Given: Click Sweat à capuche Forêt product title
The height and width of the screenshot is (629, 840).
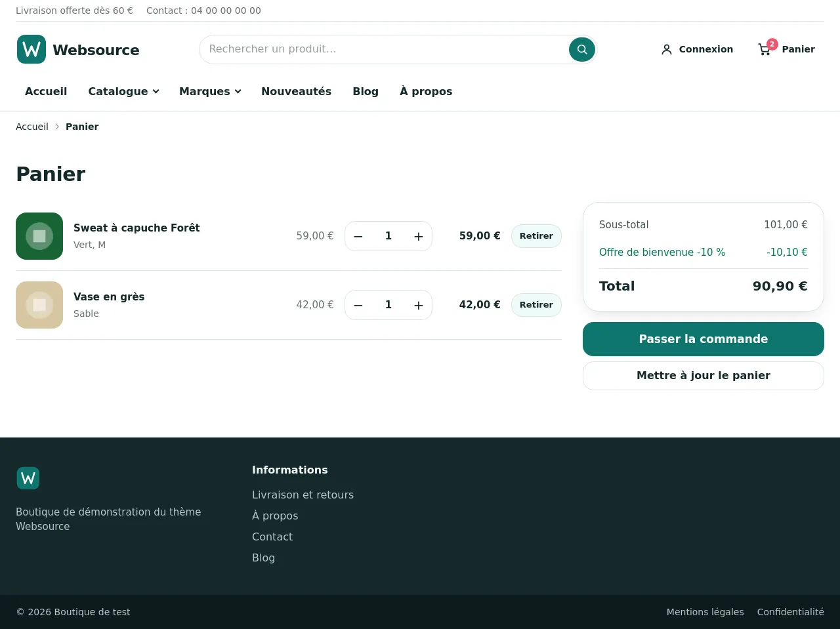Looking at the screenshot, I should 136,228.
